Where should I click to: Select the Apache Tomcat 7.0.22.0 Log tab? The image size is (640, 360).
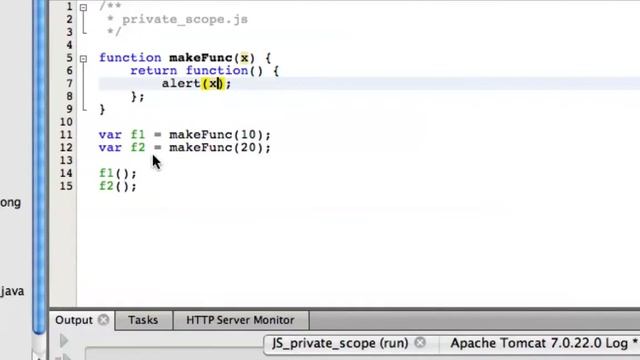coord(538,343)
